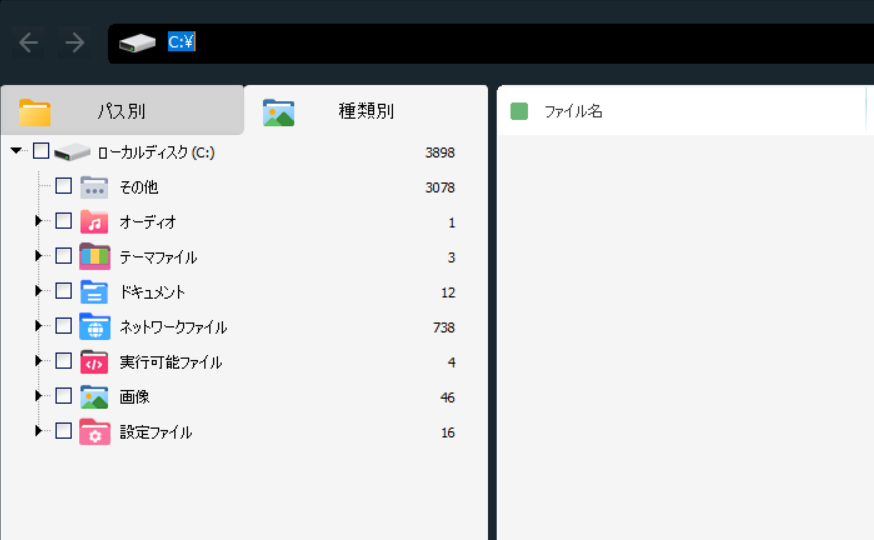The width and height of the screenshot is (874, 540).
Task: Check the 設定ファイル checkbox
Action: click(x=64, y=431)
